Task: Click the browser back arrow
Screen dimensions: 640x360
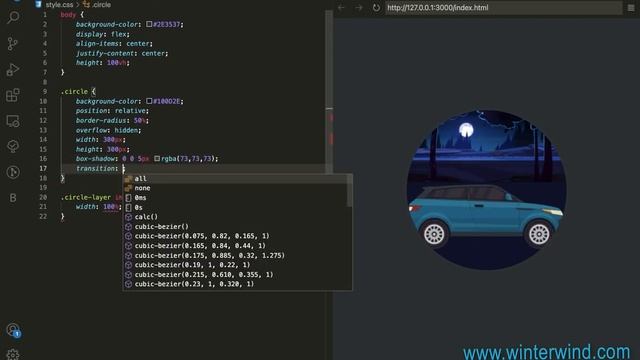Action: tap(341, 7)
